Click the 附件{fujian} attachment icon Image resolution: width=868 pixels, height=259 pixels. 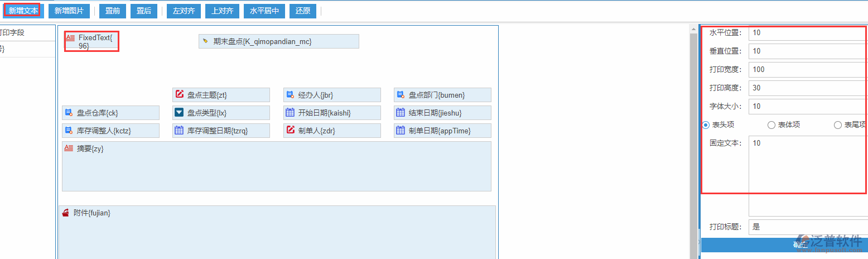click(66, 213)
